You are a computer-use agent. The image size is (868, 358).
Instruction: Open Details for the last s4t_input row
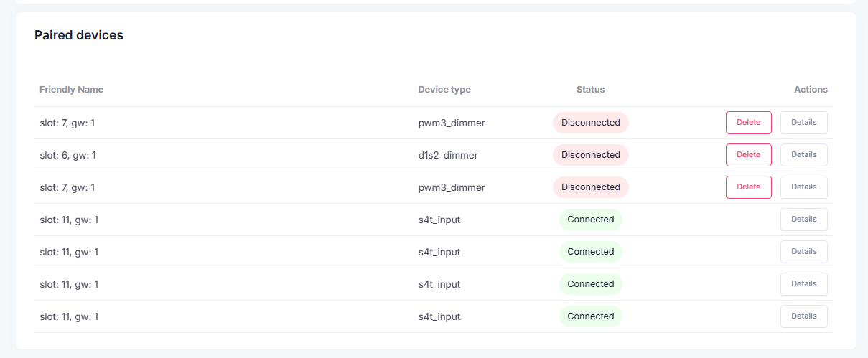pyautogui.click(x=803, y=316)
